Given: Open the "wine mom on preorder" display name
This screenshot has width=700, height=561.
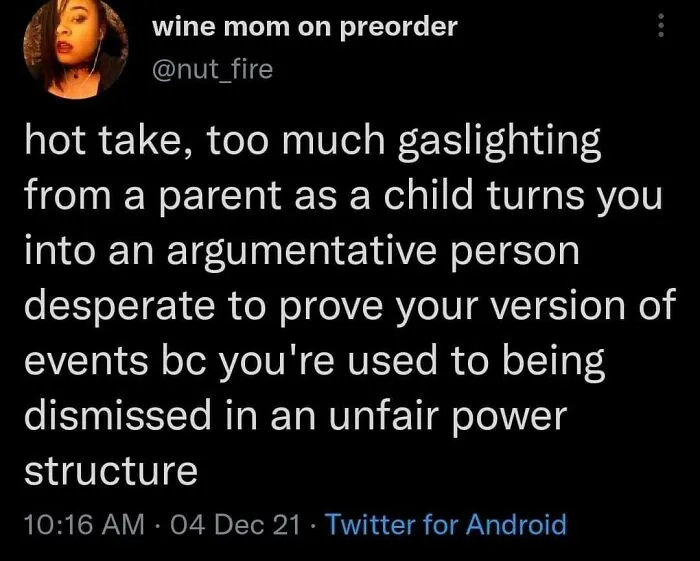Looking at the screenshot, I should click(305, 27).
